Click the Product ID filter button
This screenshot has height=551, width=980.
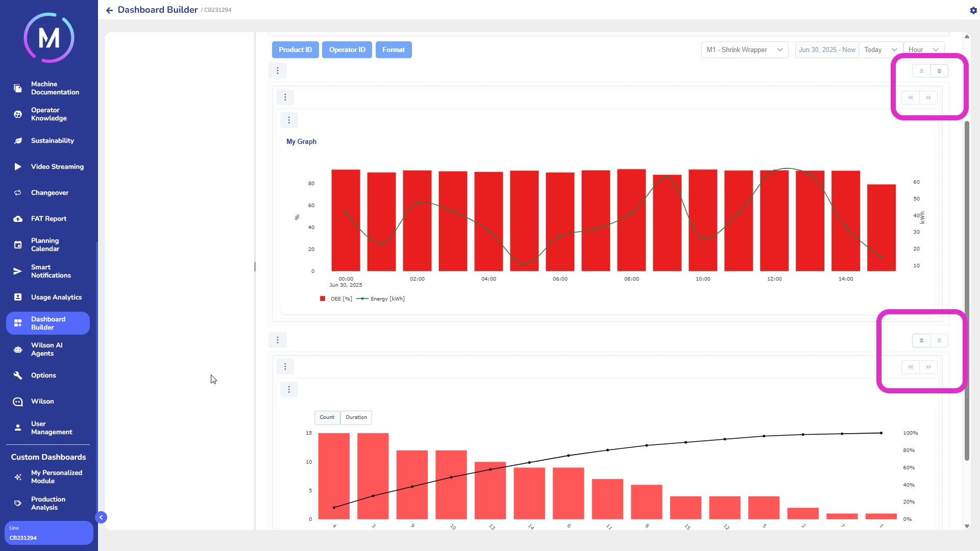tap(295, 50)
